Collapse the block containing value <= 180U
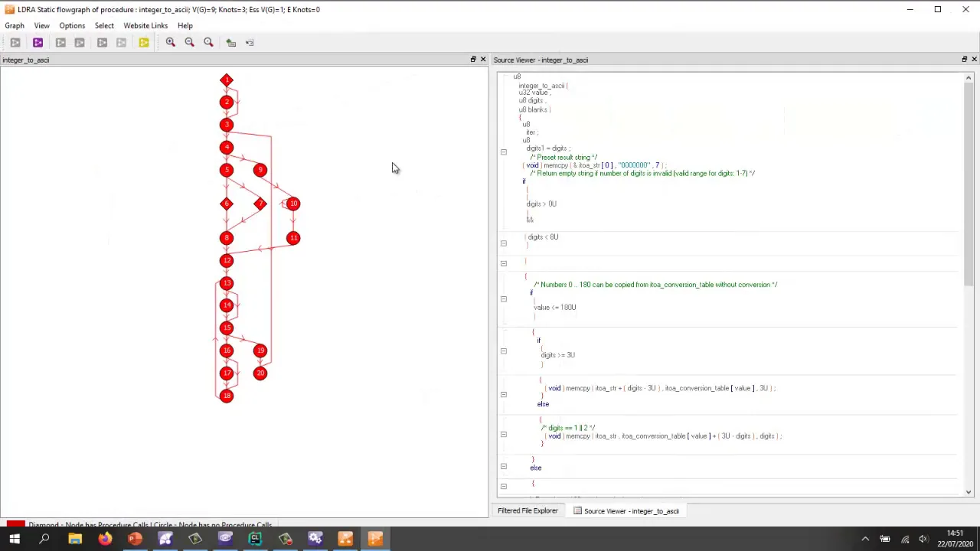 tap(503, 299)
